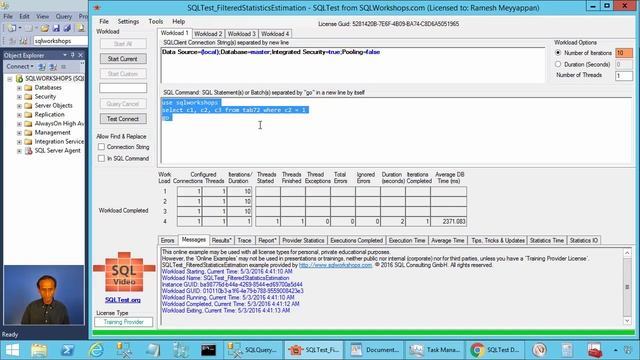This screenshot has width=640, height=360.
Task: Click the messages panel scroll down arrow
Action: (x=627, y=321)
